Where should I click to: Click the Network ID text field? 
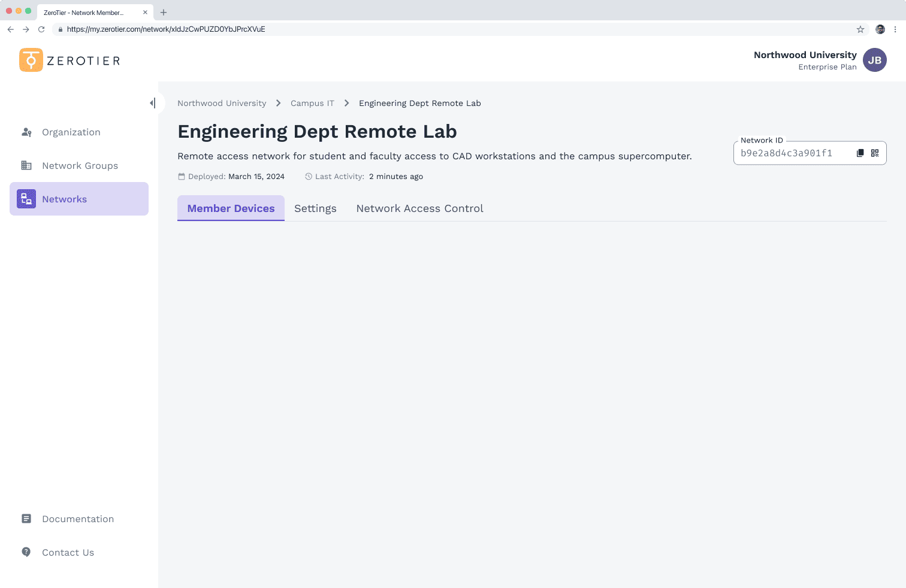click(791, 153)
